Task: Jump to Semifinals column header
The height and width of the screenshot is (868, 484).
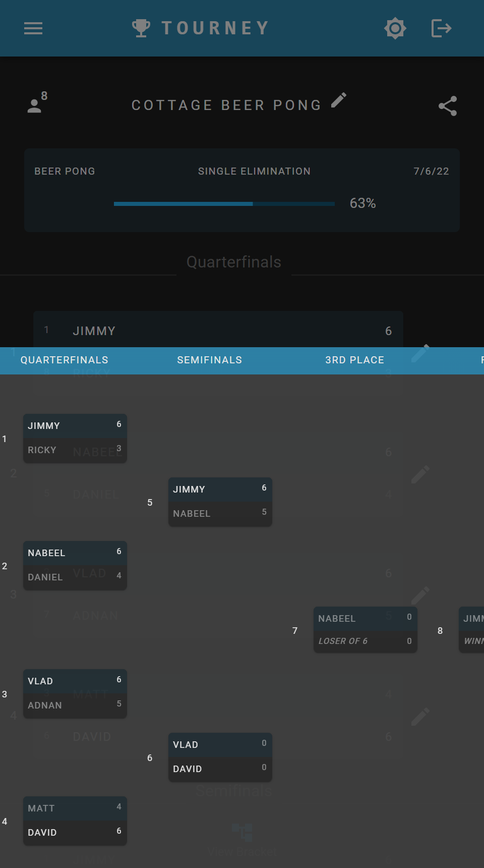Action: [x=209, y=360]
